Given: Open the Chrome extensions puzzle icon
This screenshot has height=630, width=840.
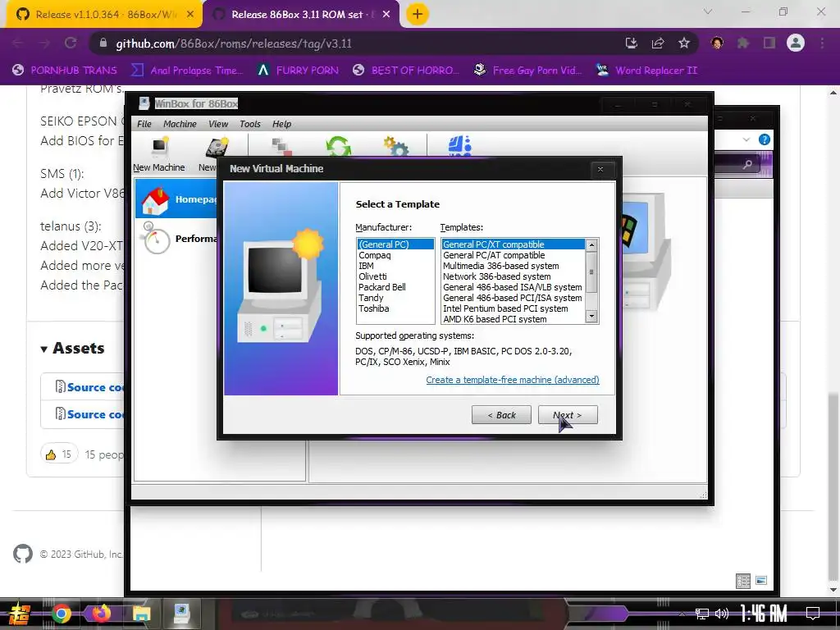Looking at the screenshot, I should coord(742,43).
